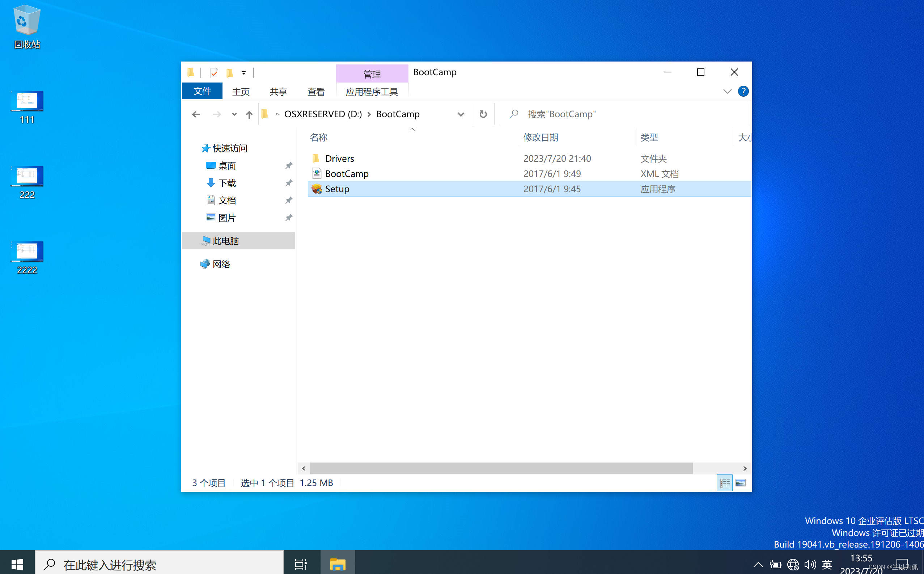
Task: Select the Drivers folder
Action: pos(339,158)
